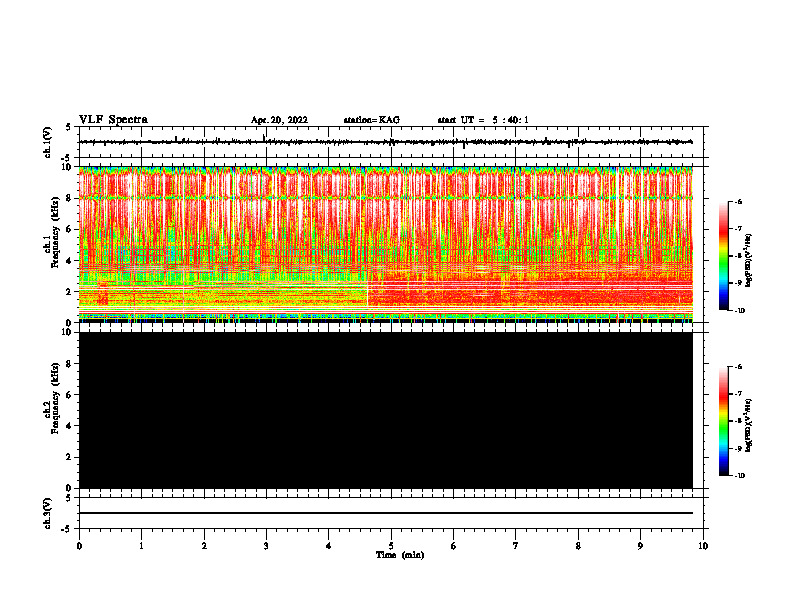Select the date "Apr. 20, 2022"
The image size is (792, 612).
(x=279, y=120)
